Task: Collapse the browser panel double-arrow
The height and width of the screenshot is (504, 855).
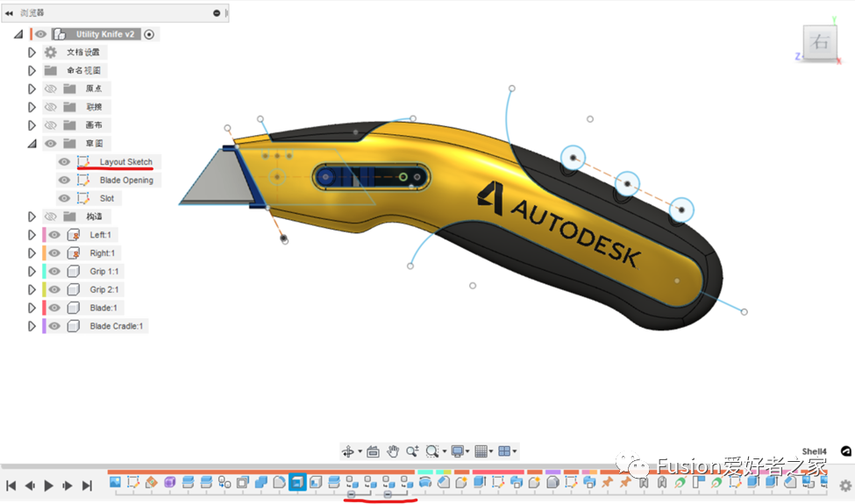Action: 10,13
